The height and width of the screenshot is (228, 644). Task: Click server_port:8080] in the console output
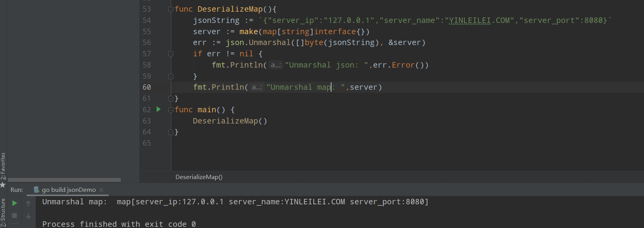coord(389,202)
